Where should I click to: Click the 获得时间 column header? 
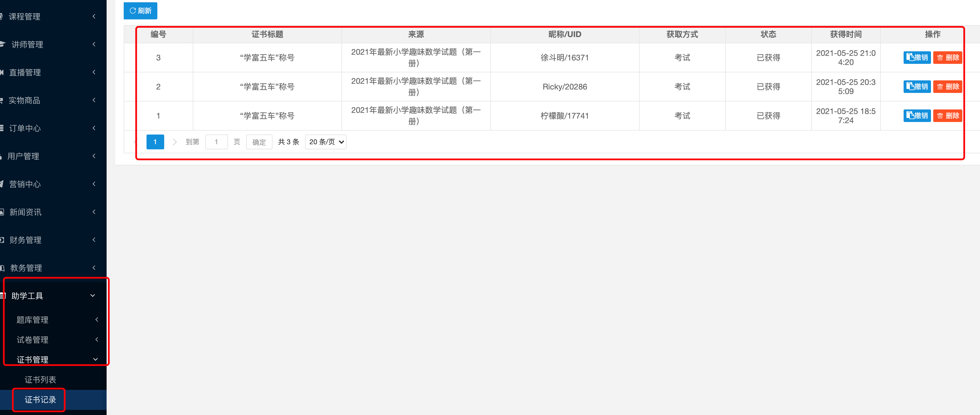(846, 34)
